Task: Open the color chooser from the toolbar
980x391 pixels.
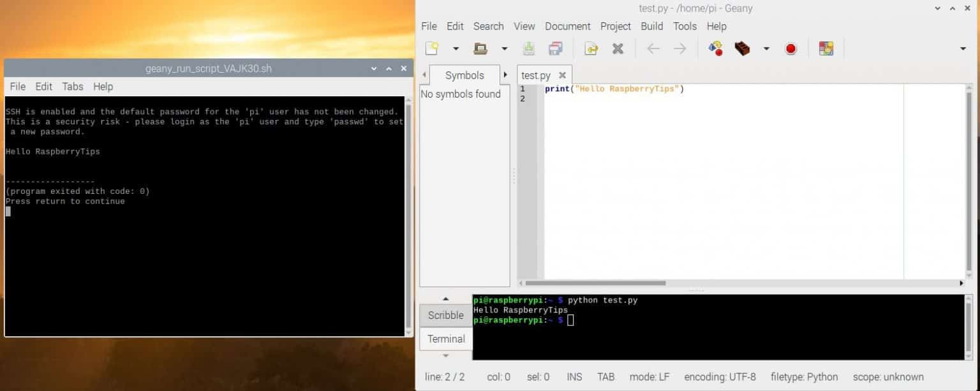Action: (x=826, y=48)
